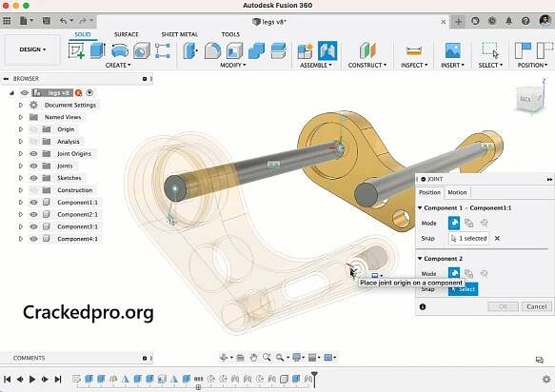Select the Fillet tool
Viewport: 555px width, 392px height.
point(212,50)
